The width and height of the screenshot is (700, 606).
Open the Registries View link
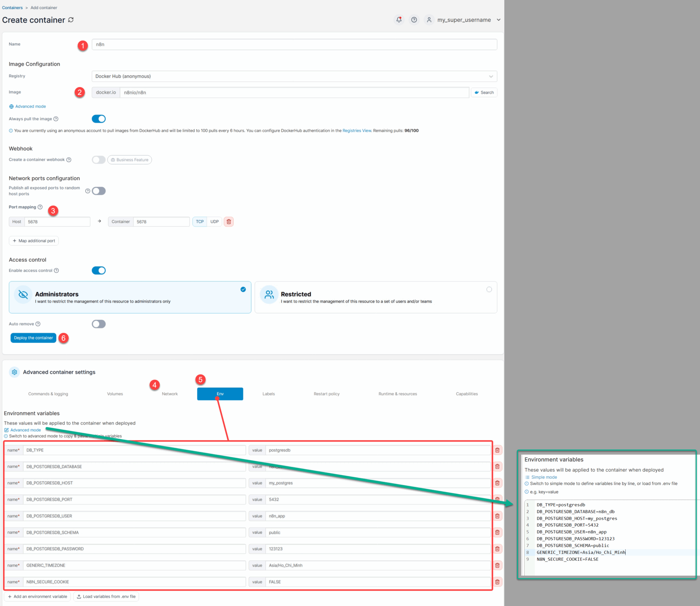(357, 131)
